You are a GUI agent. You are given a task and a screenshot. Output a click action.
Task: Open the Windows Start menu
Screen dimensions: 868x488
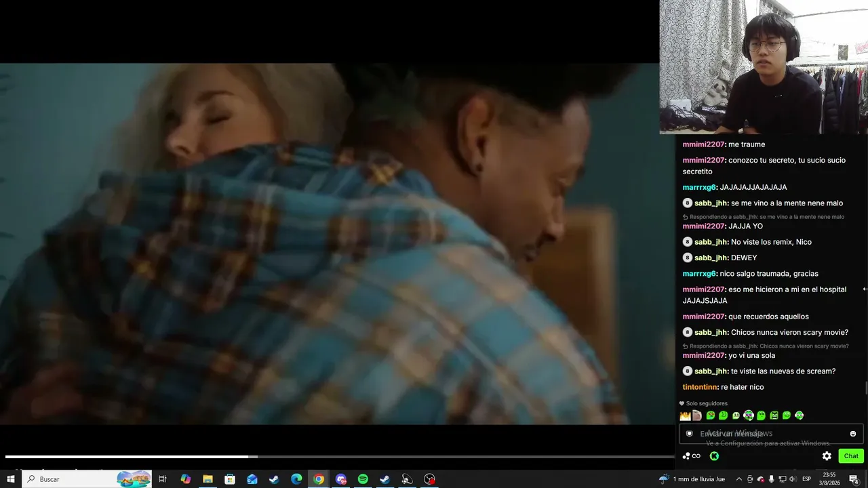pyautogui.click(x=11, y=479)
